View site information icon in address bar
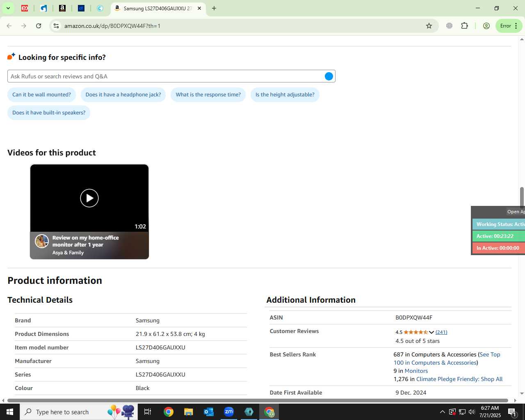 click(56, 26)
